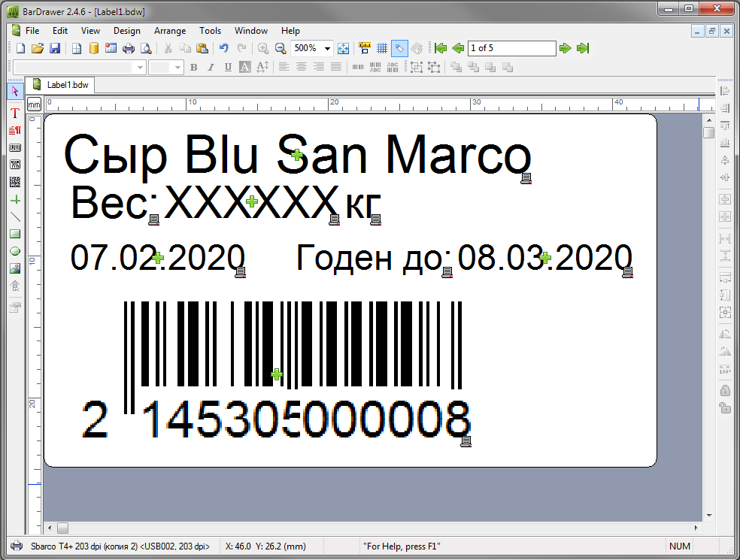Image resolution: width=740 pixels, height=560 pixels.
Task: Click the horizontal scrollbar thumb
Action: point(62,528)
